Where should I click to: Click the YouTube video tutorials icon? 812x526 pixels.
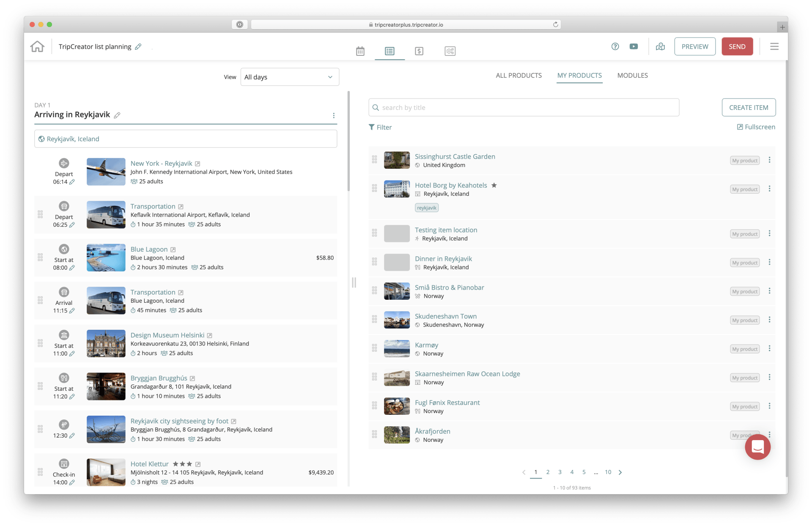coord(634,47)
